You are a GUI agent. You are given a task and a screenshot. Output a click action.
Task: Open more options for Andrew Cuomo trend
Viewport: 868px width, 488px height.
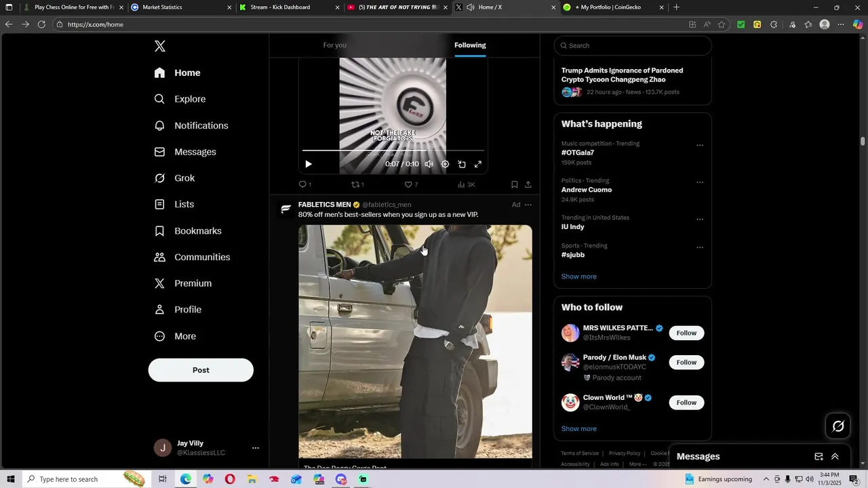click(x=700, y=182)
